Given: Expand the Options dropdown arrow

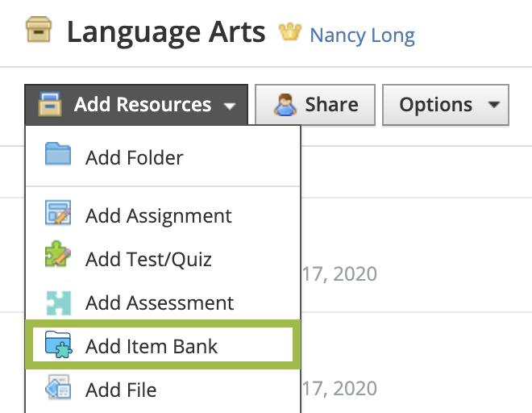Looking at the screenshot, I should [x=493, y=106].
